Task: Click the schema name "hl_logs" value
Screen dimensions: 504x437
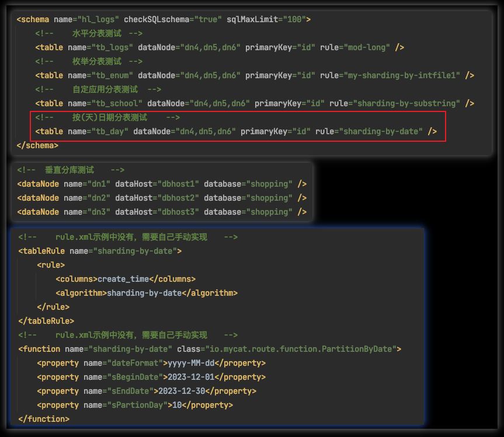Action: (x=100, y=19)
